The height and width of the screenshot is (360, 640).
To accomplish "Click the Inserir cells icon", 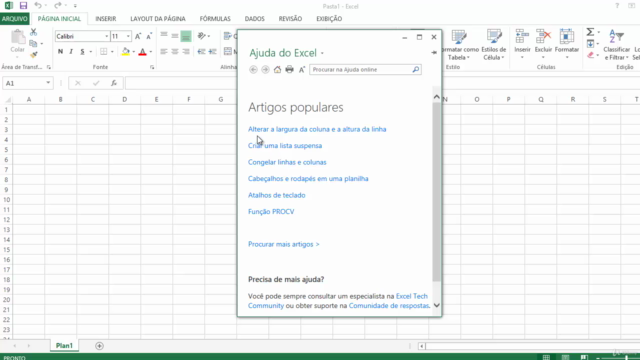I will (x=522, y=37).
